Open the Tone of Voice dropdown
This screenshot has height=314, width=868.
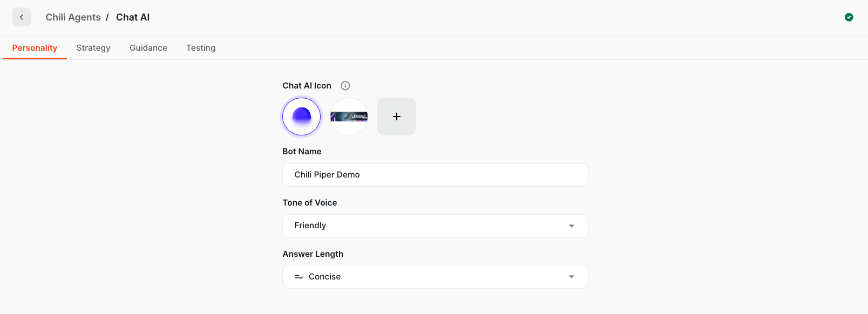coord(435,226)
